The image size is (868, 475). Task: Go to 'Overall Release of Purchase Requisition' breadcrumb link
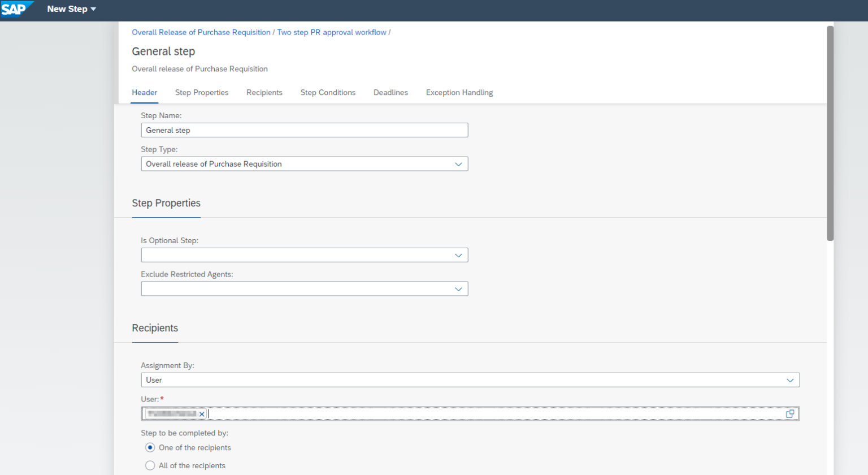201,32
